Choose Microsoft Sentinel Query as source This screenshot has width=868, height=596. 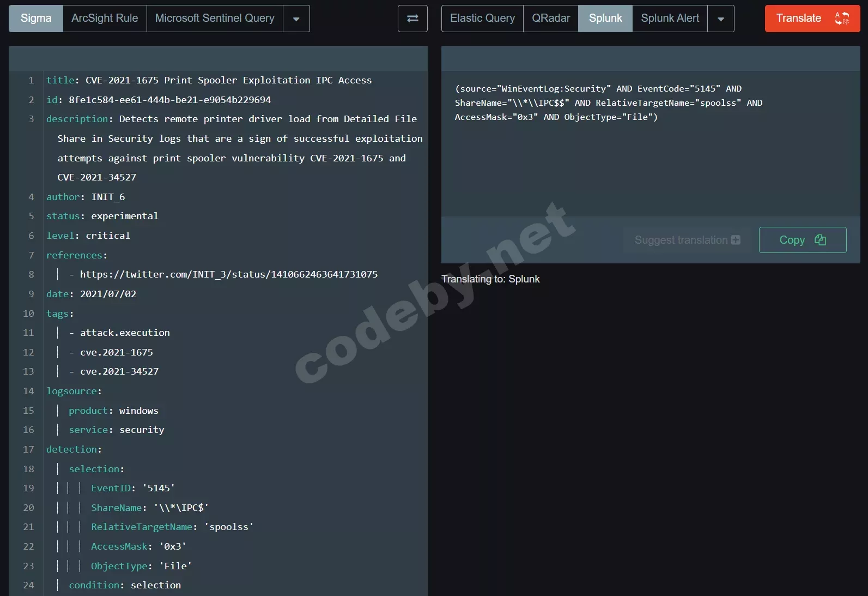click(x=215, y=19)
